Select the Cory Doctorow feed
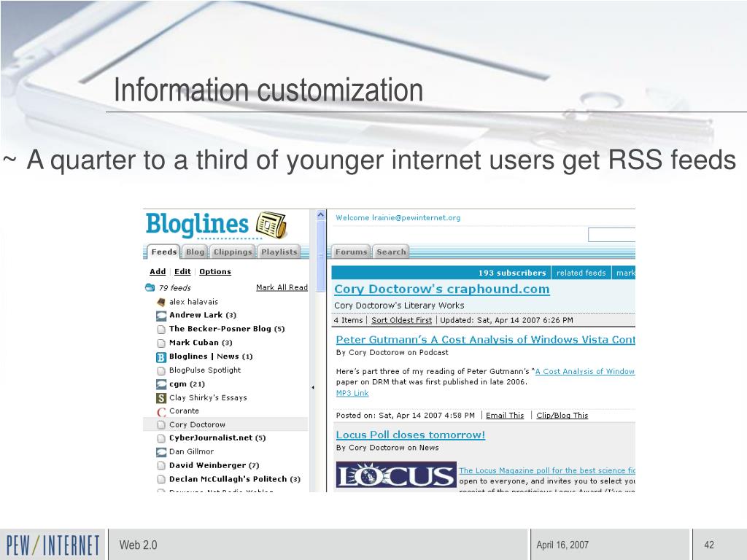Viewport: 747px width, 560px height. [197, 425]
